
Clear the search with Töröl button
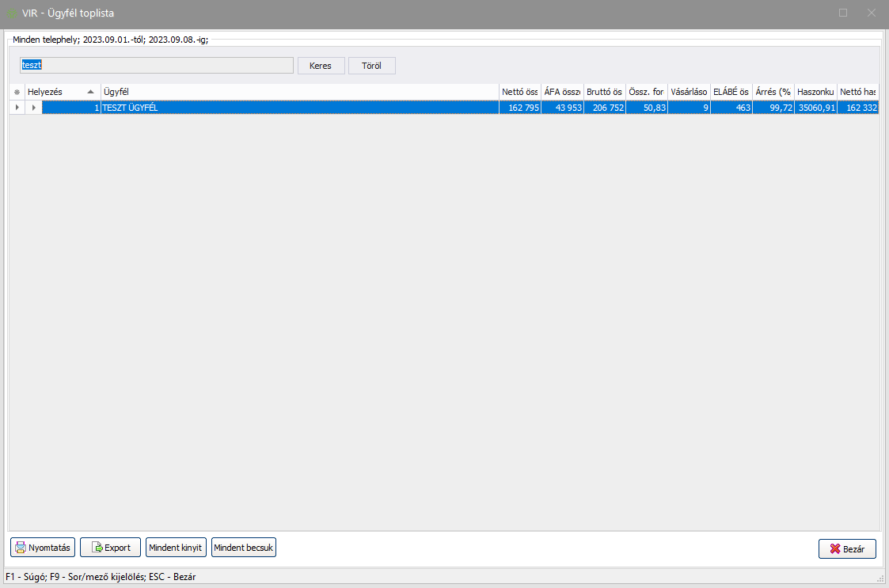tap(371, 66)
